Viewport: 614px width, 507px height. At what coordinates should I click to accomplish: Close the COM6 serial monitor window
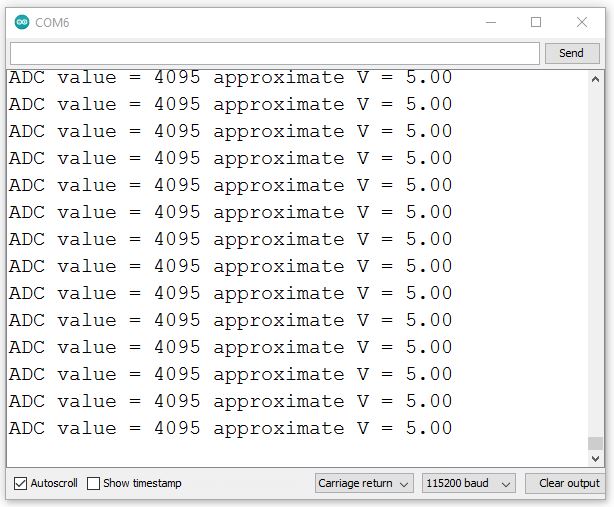point(582,22)
